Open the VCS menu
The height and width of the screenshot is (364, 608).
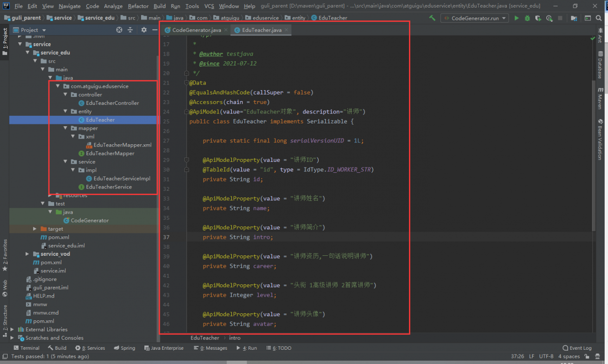pyautogui.click(x=209, y=6)
